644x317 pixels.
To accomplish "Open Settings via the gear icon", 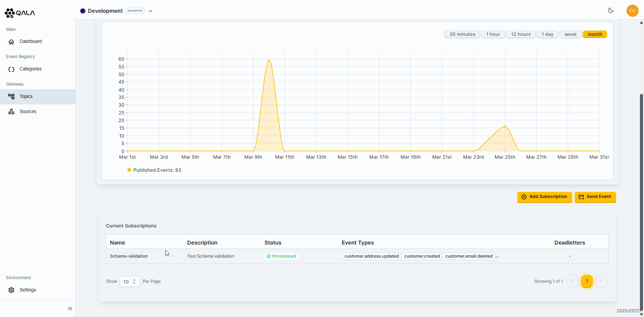I will [11, 290].
